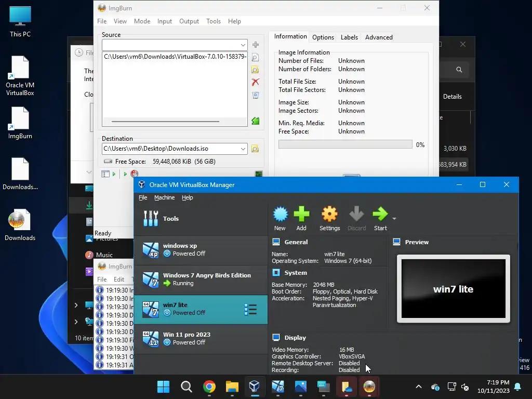Click the VirtualBox cube taskbar icon
Viewport: 532px width, 399px height.
pos(255,387)
